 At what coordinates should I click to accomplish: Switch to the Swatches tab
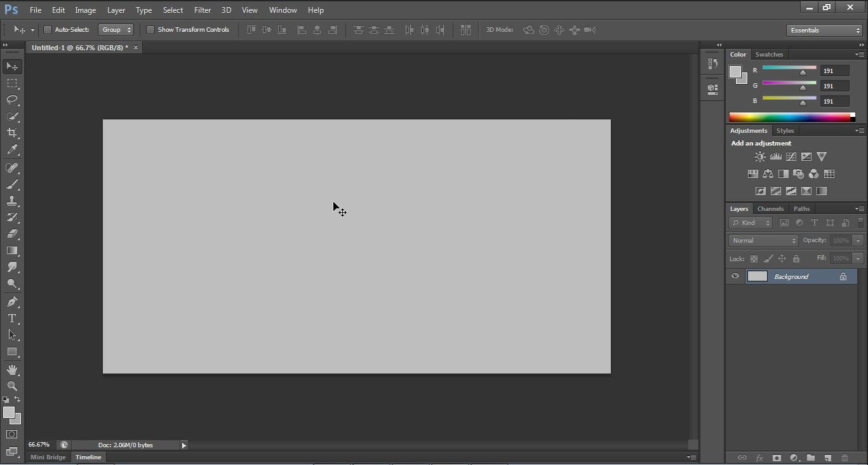[x=769, y=55]
